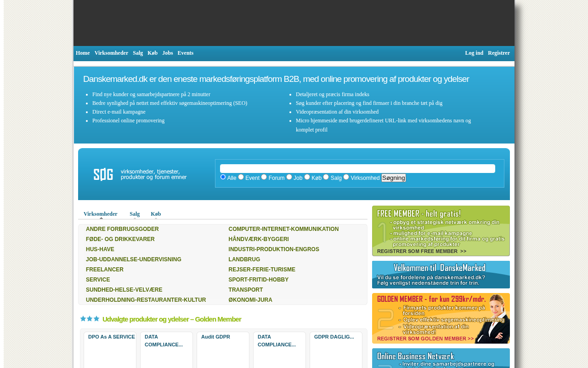Open Virksomheder in the top navigation bar

click(111, 53)
